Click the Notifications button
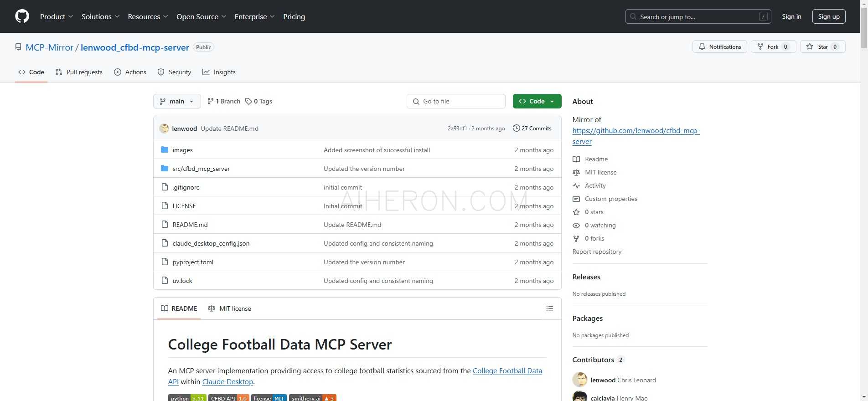868x401 pixels. (720, 46)
